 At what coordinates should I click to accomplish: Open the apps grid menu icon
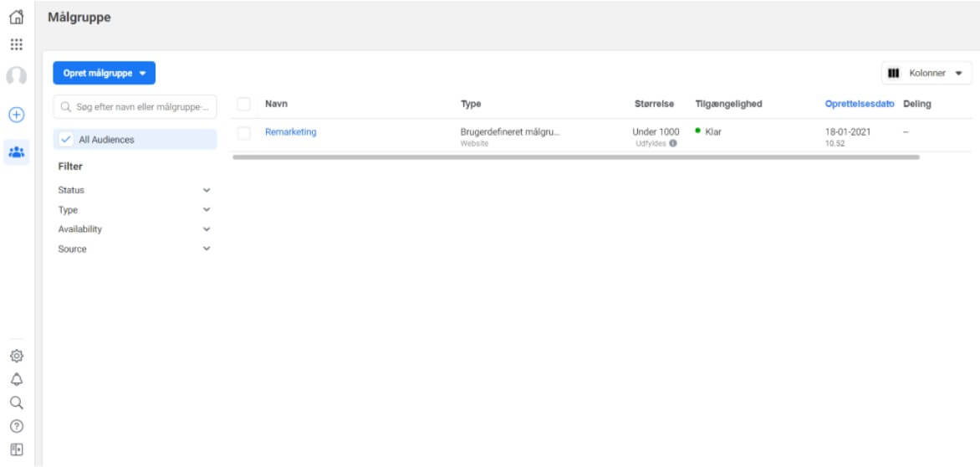coord(16,44)
